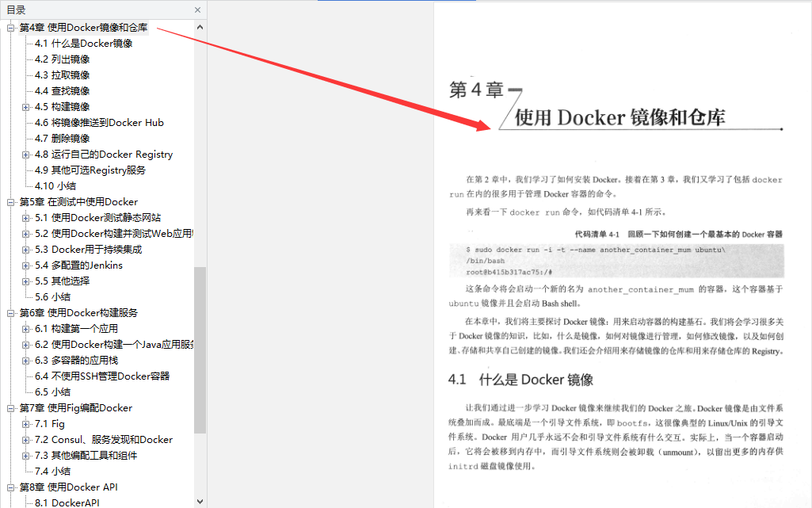
Task: Expand the 6.2 使用Docker构建一个Java应用 node
Action: pos(26,345)
